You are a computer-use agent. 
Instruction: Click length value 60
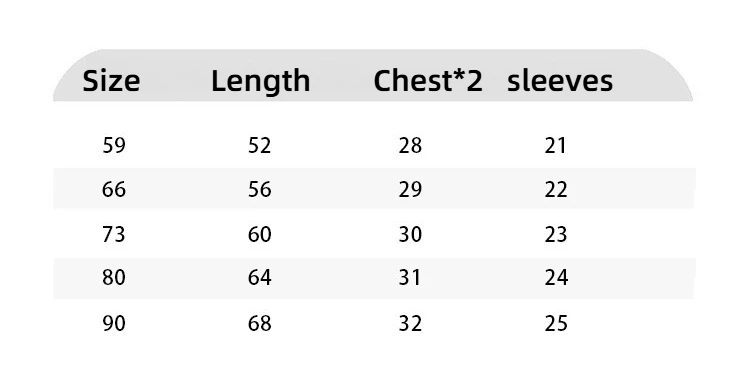pyautogui.click(x=260, y=234)
